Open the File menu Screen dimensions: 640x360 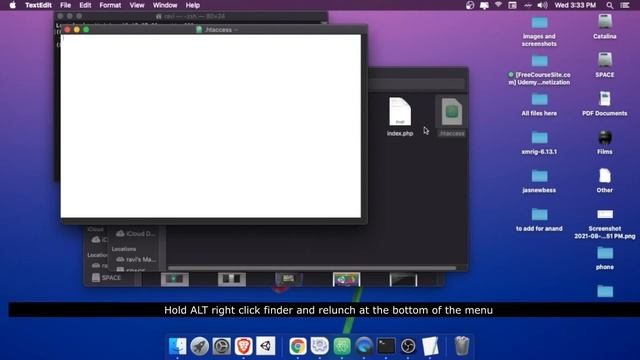65,5
